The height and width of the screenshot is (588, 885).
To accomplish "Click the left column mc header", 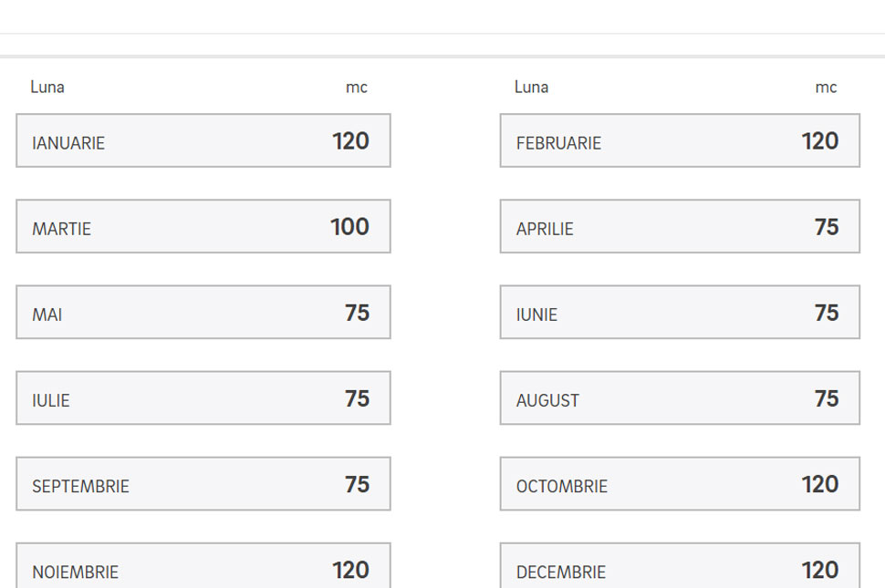I will click(x=356, y=88).
